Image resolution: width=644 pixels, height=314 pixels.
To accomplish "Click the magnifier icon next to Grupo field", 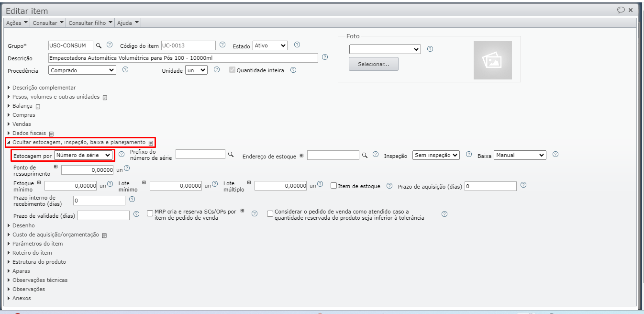I will tap(99, 45).
